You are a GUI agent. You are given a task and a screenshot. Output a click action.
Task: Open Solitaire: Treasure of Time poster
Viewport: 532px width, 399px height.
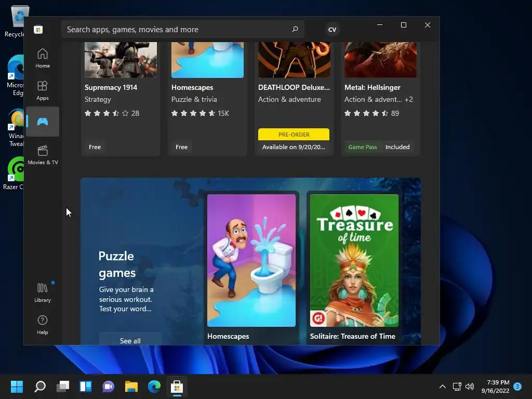point(354,260)
